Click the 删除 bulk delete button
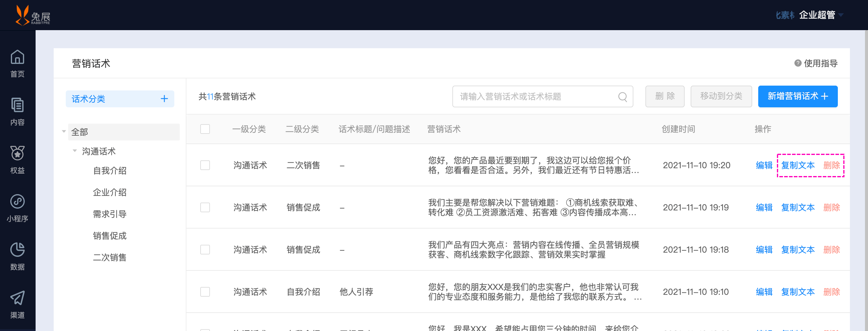Screen dimensions: 868x331 coord(664,96)
